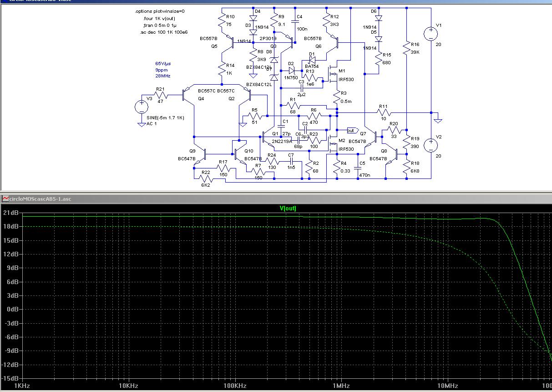Click the V1 voltage source symbol

(x=430, y=34)
